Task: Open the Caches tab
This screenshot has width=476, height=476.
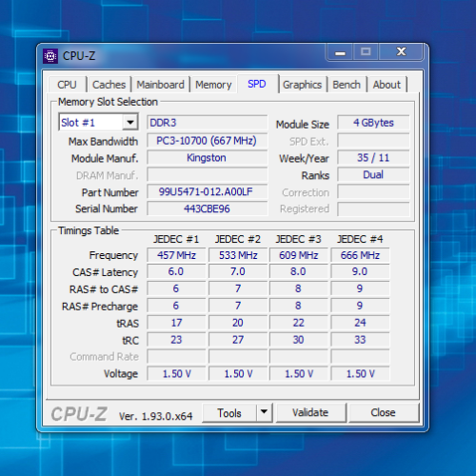Action: click(109, 85)
